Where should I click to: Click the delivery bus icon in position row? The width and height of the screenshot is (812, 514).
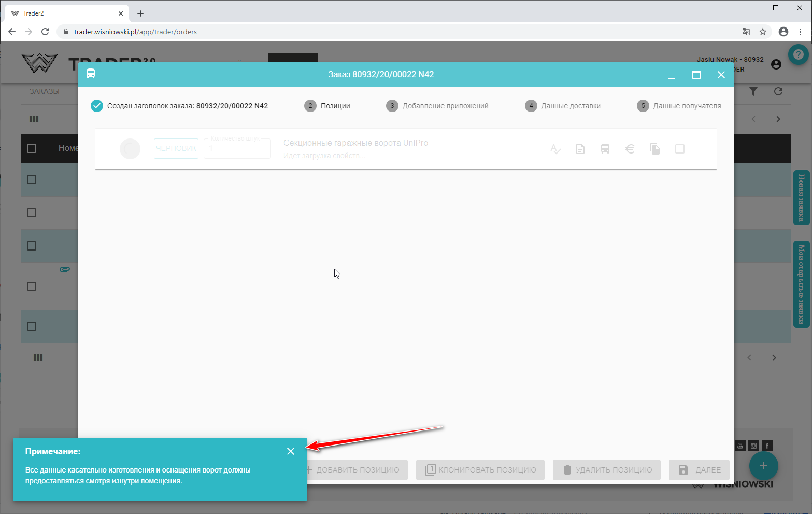pos(605,149)
